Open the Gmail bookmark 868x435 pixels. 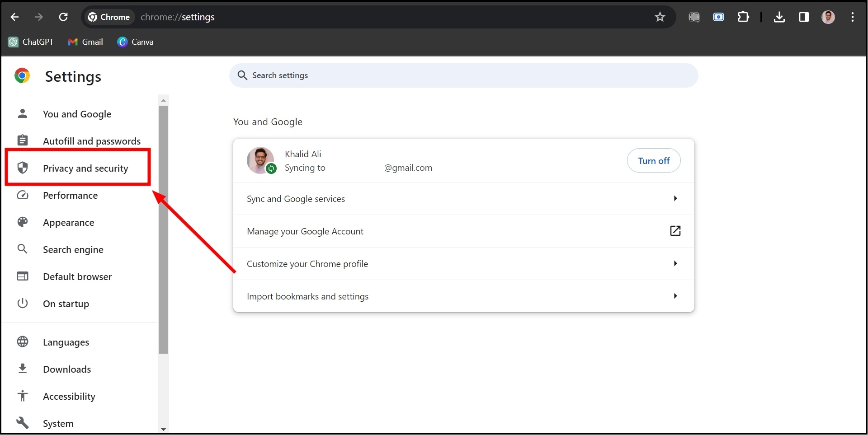click(85, 42)
